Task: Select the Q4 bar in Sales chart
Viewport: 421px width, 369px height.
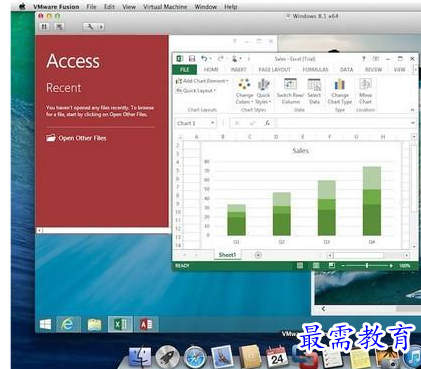Action: 372,201
